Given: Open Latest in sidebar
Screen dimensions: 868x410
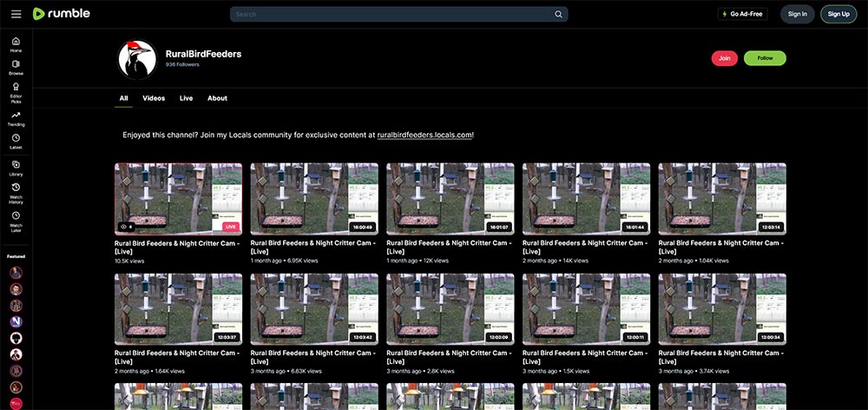Looking at the screenshot, I should coord(16,142).
